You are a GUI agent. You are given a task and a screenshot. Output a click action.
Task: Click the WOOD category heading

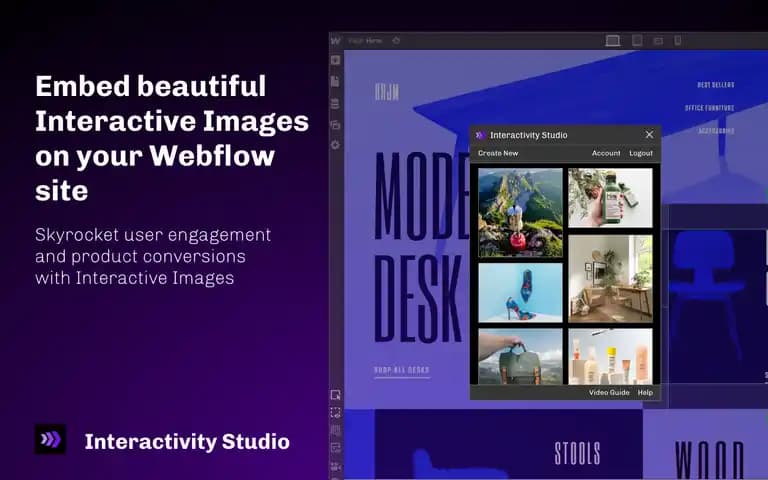coord(710,459)
